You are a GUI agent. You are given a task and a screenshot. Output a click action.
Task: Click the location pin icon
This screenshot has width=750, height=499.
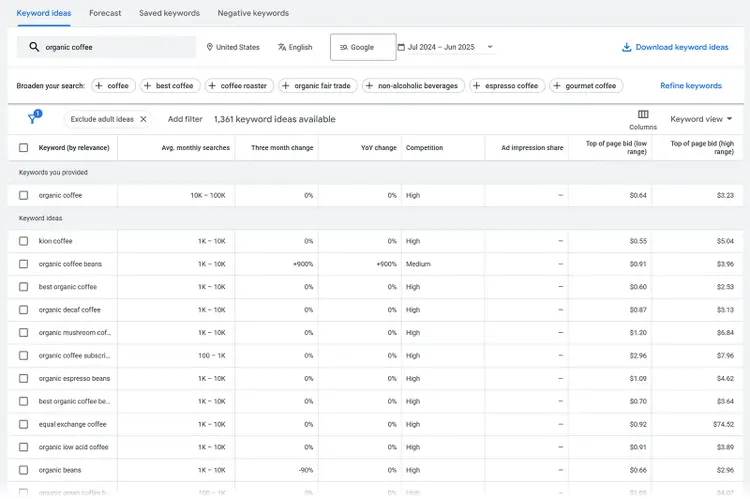pos(210,47)
